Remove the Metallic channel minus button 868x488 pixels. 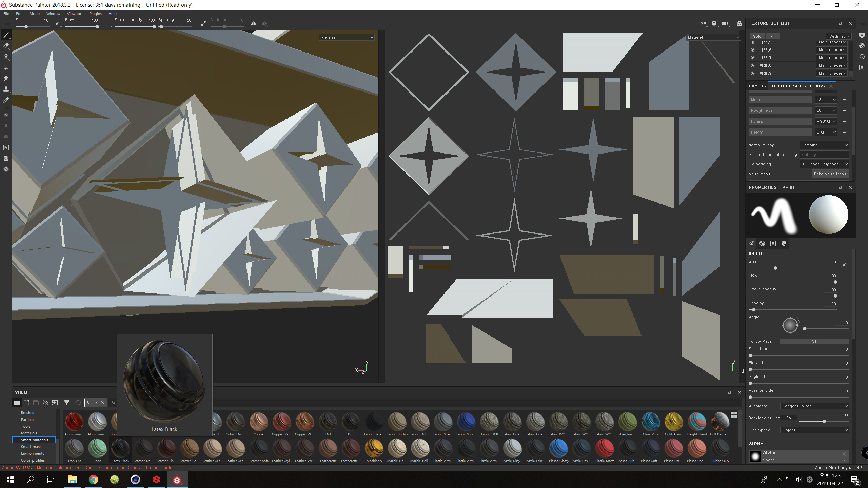pyautogui.click(x=844, y=100)
